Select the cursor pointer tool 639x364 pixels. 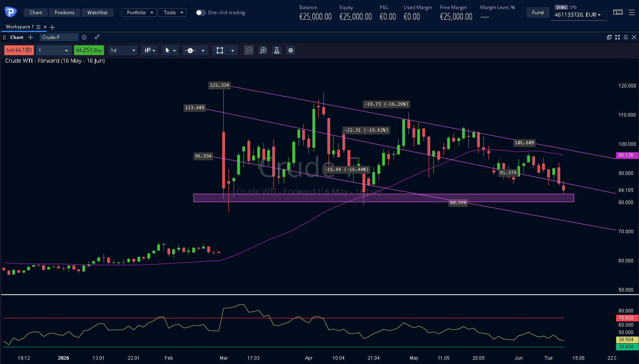pos(167,50)
